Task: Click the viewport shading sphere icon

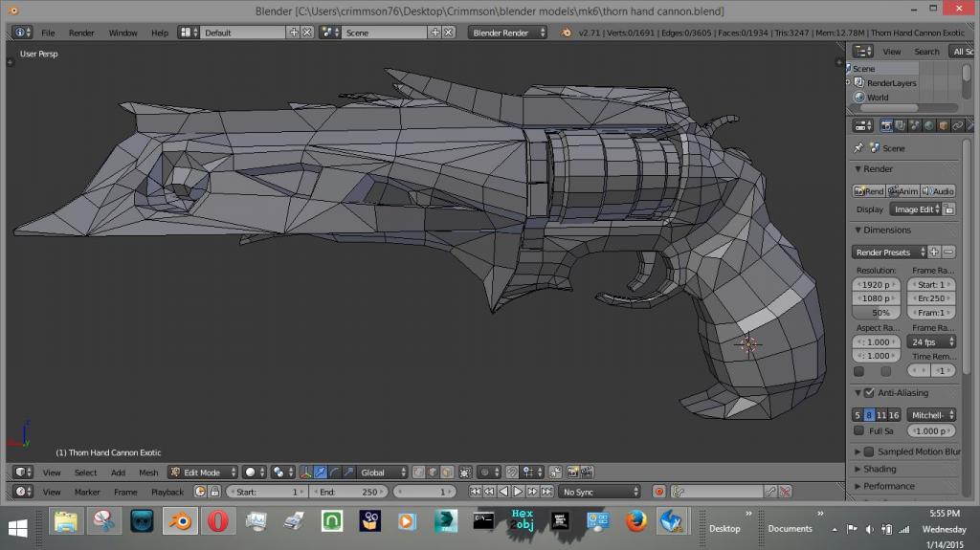Action: coord(252,473)
